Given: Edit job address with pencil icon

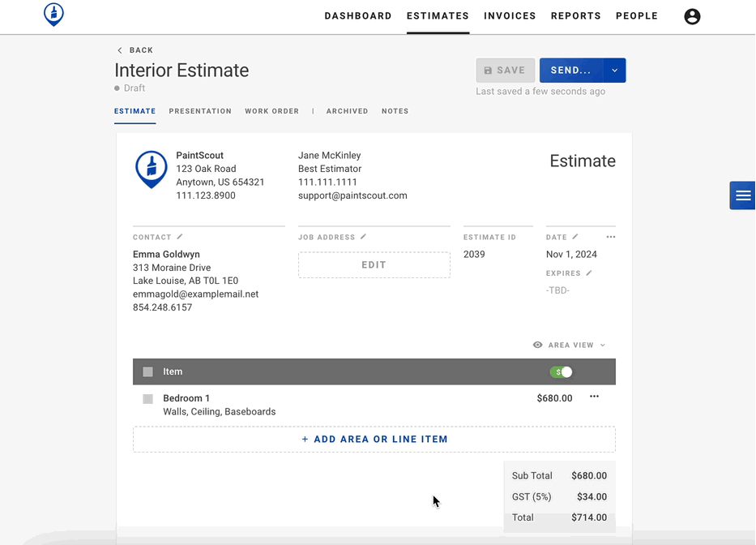Looking at the screenshot, I should [x=364, y=237].
